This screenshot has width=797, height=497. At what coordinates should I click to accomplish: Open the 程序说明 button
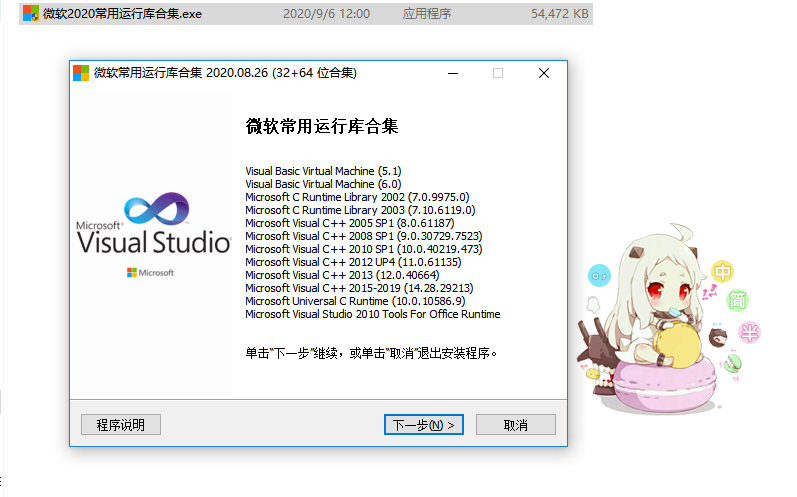(121, 425)
